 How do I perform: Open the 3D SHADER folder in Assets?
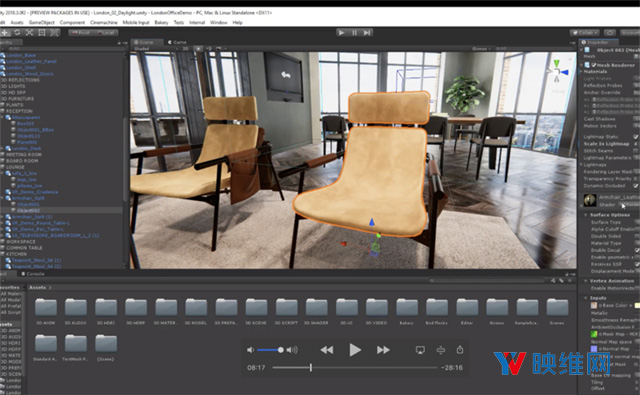coord(316,311)
